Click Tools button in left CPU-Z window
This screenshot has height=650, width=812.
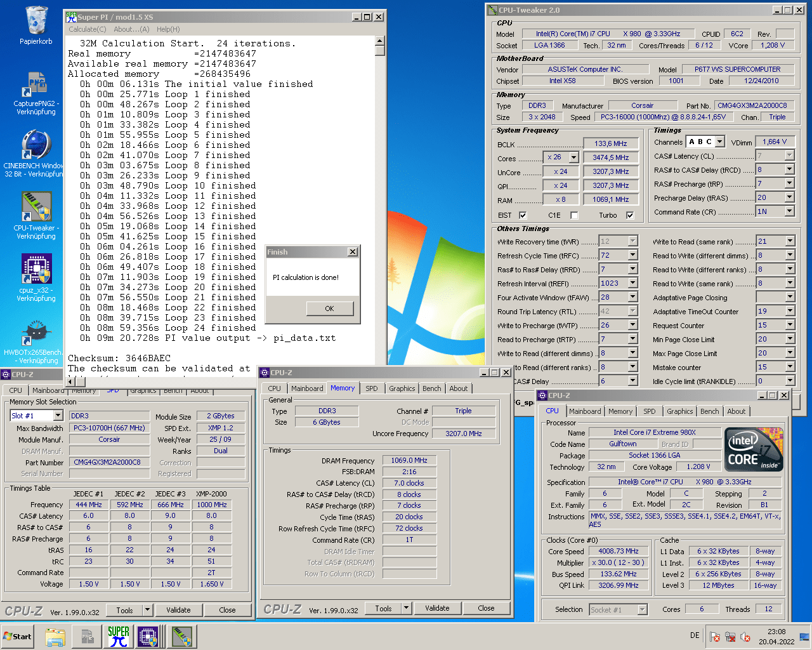(124, 610)
